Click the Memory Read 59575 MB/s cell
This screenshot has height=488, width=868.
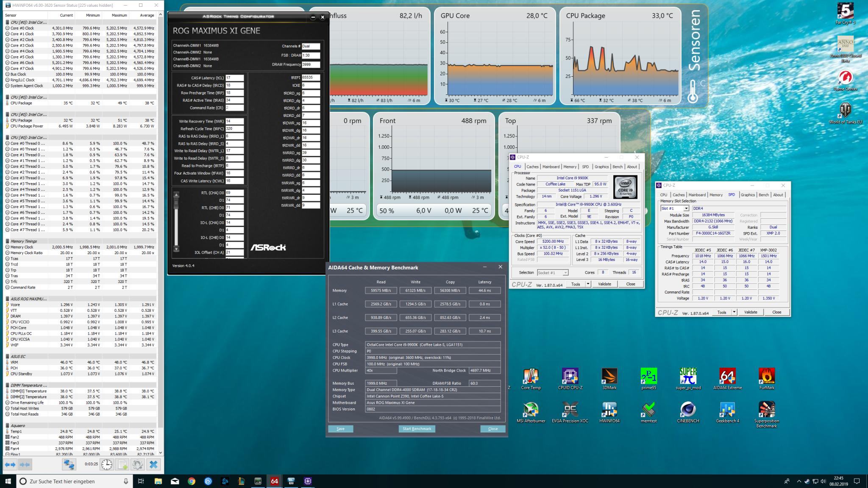click(x=381, y=291)
